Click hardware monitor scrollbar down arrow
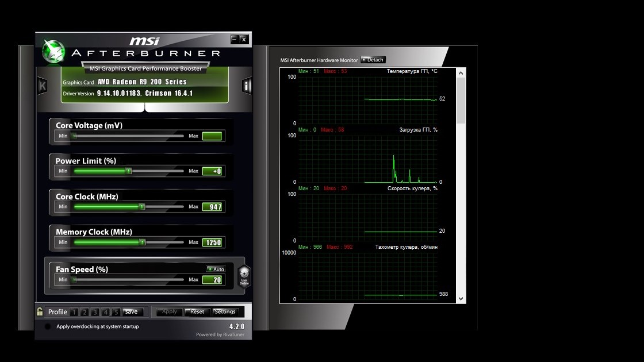This screenshot has width=644, height=362. (461, 299)
